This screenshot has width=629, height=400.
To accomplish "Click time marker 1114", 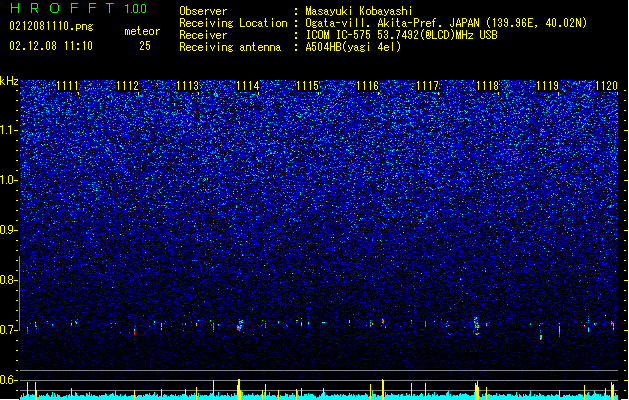I will 248,86.
